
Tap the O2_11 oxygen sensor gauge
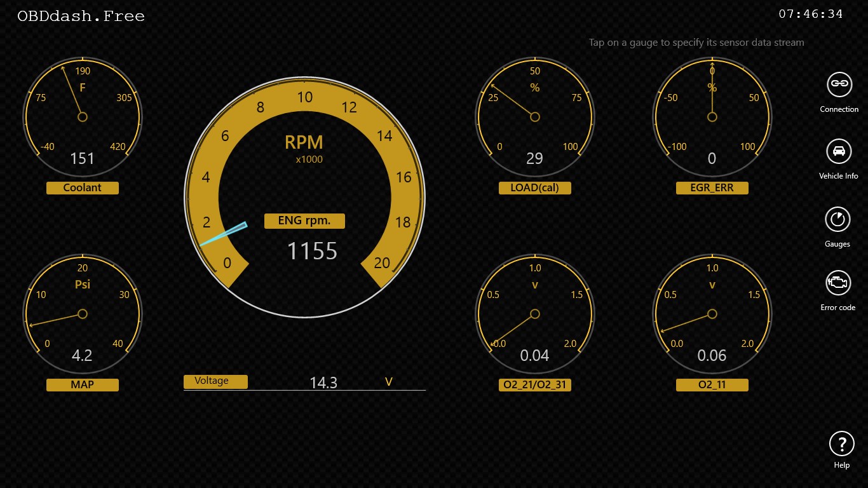[712, 314]
